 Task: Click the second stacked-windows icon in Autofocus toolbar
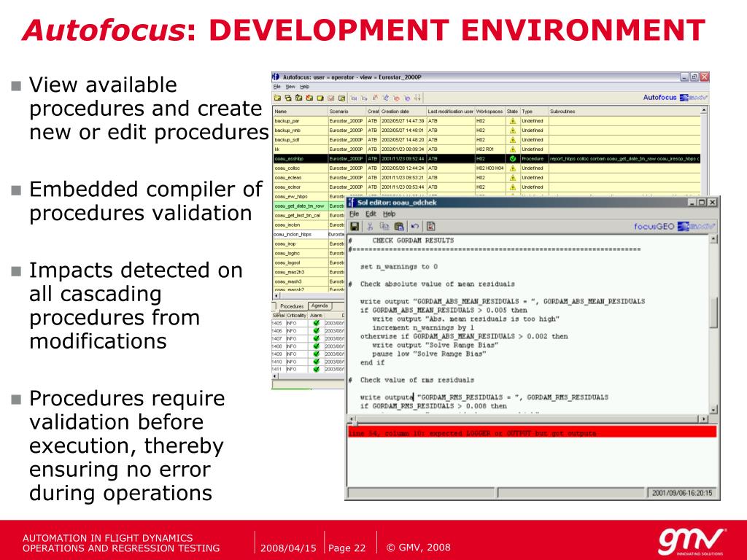(288, 98)
